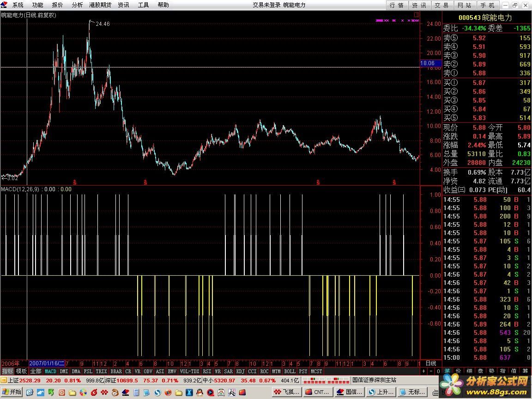Click the blue Q media player quick launch icon

coord(211,393)
